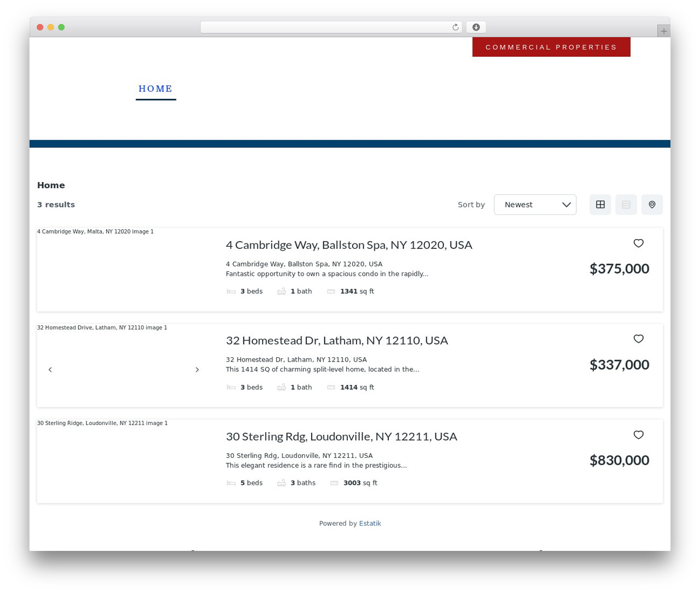Click the 3 baths label
700x593 pixels.
(303, 483)
